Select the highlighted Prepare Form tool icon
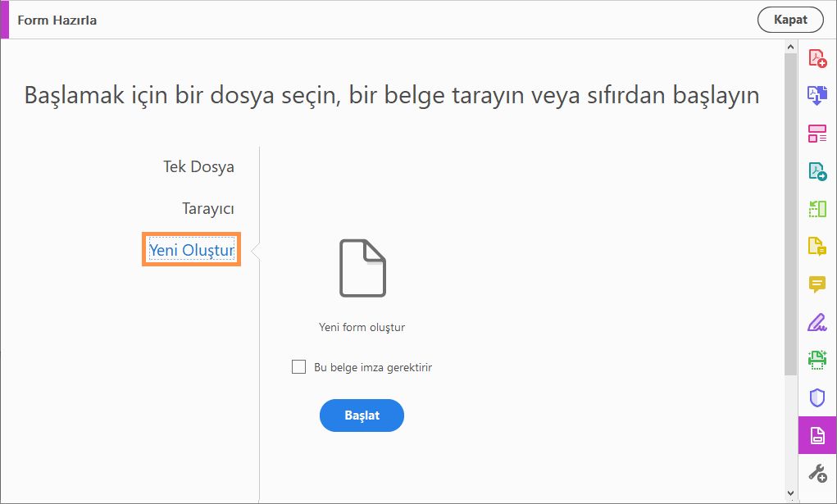The height and width of the screenshot is (504, 837). click(x=817, y=435)
